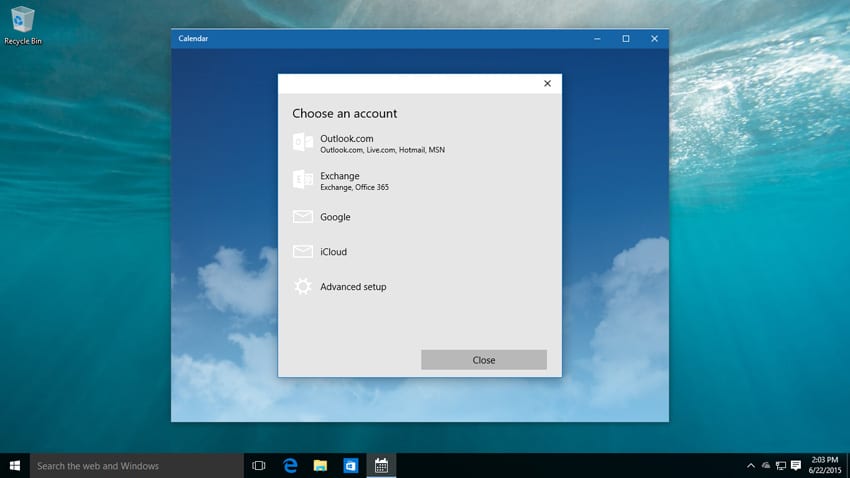Open network status tray icon
850x478 pixels.
[x=781, y=466]
